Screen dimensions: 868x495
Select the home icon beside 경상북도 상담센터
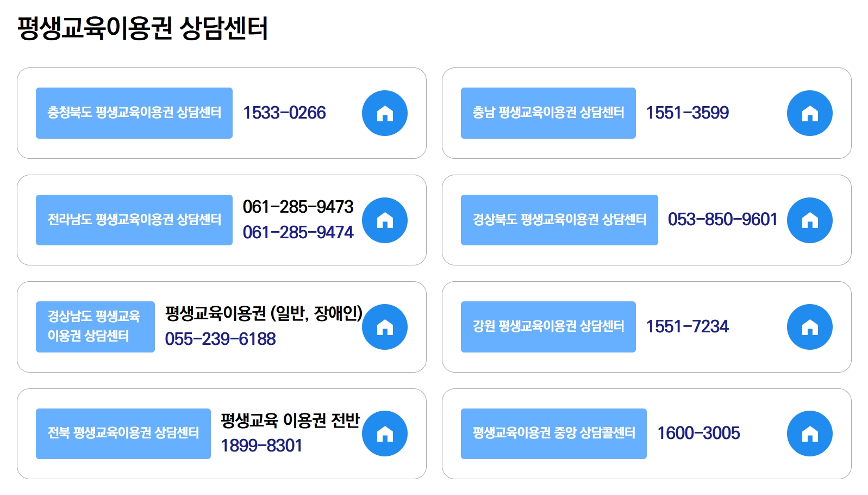click(x=809, y=220)
